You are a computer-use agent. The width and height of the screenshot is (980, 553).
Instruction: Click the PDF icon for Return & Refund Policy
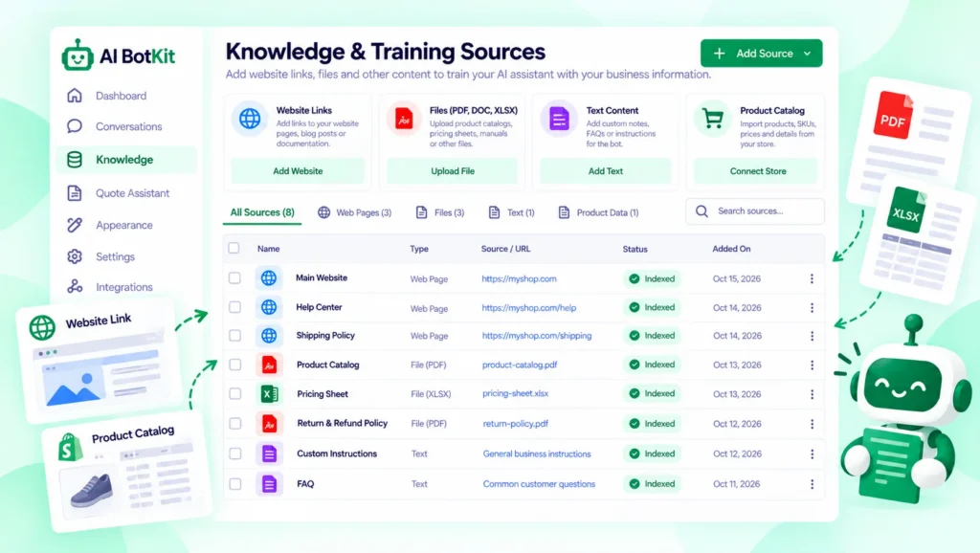tap(269, 424)
